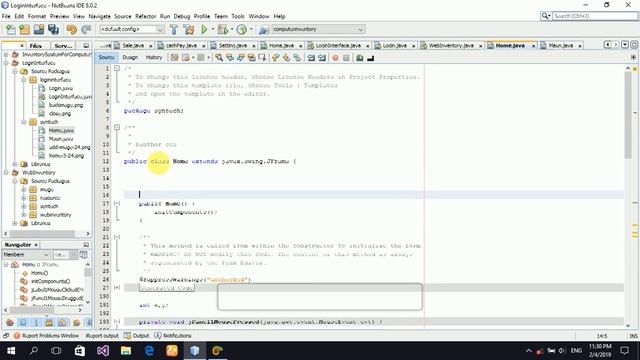The width and height of the screenshot is (640, 360).
Task: Click the Open Project toolbar icon
Action: [39, 29]
